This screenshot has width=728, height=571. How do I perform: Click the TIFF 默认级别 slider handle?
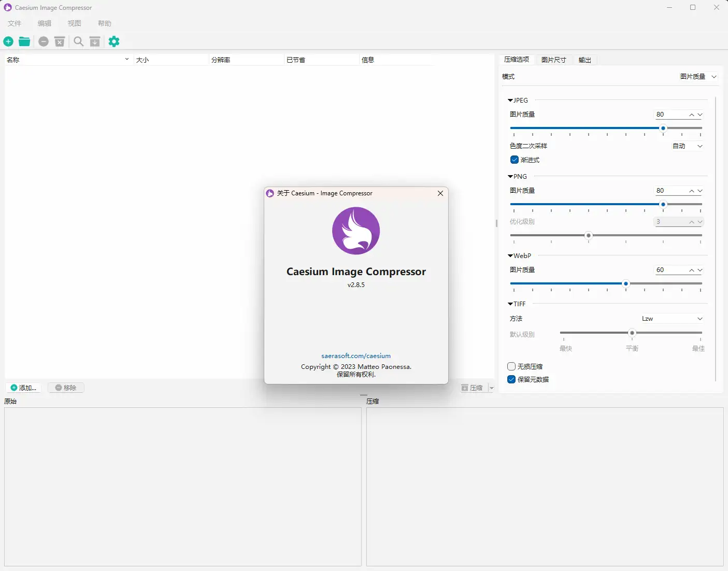coord(632,333)
